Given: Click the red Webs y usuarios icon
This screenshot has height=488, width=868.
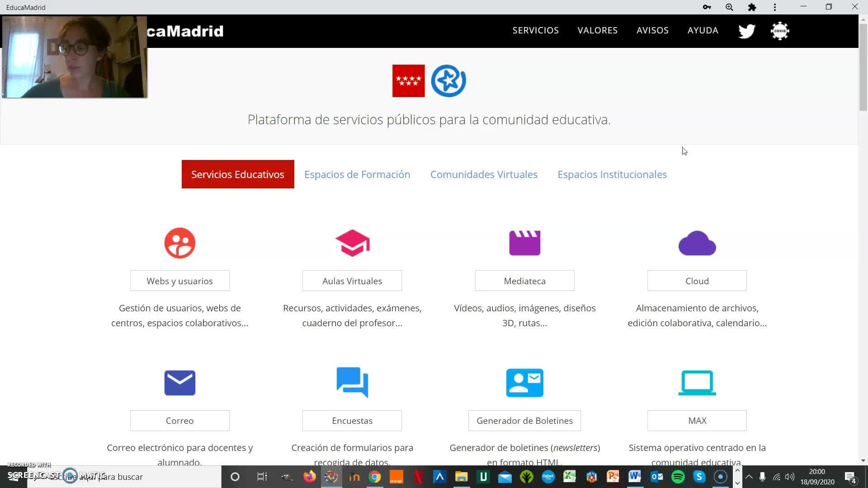Looking at the screenshot, I should coord(179,243).
